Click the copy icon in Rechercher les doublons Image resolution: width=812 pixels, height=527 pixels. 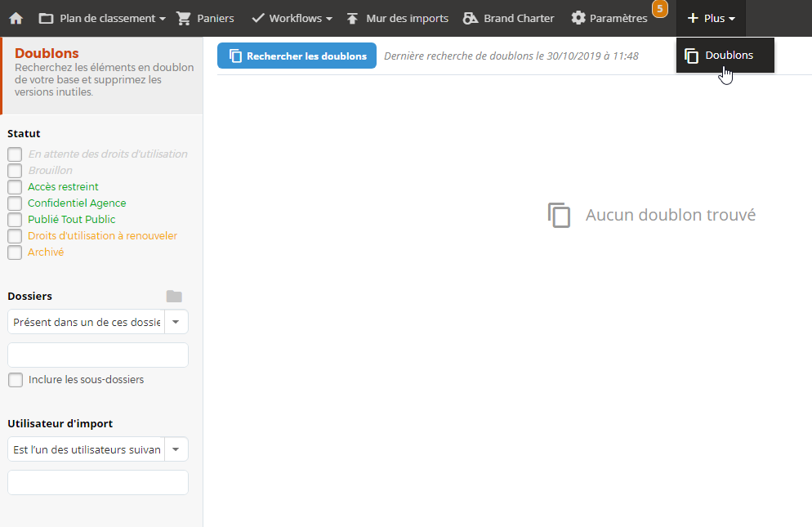pyautogui.click(x=235, y=56)
